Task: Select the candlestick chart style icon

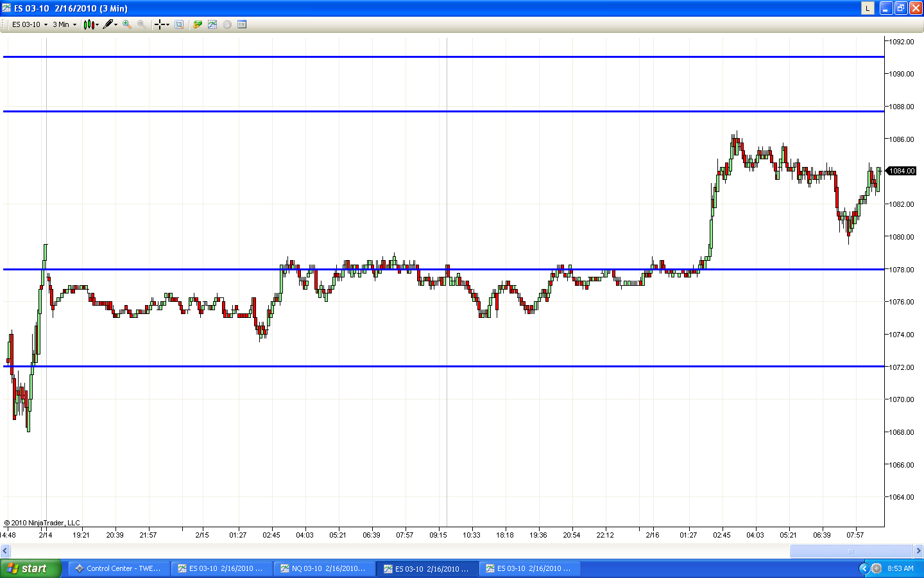Action: click(89, 24)
